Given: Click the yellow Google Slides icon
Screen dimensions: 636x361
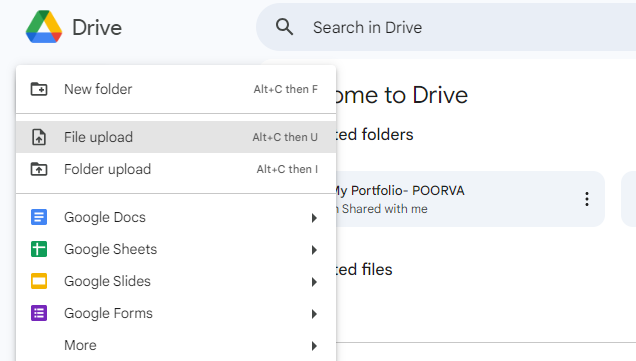Looking at the screenshot, I should click(x=39, y=281).
